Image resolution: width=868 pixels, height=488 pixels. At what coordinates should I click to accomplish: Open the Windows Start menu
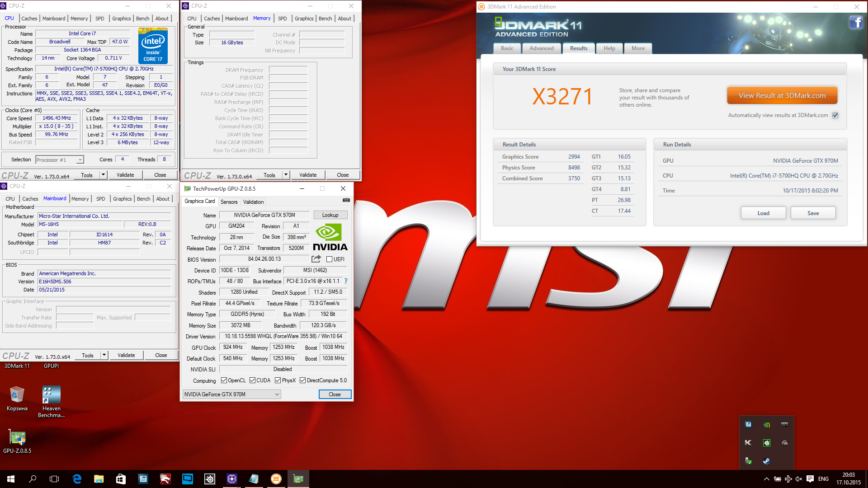11,479
